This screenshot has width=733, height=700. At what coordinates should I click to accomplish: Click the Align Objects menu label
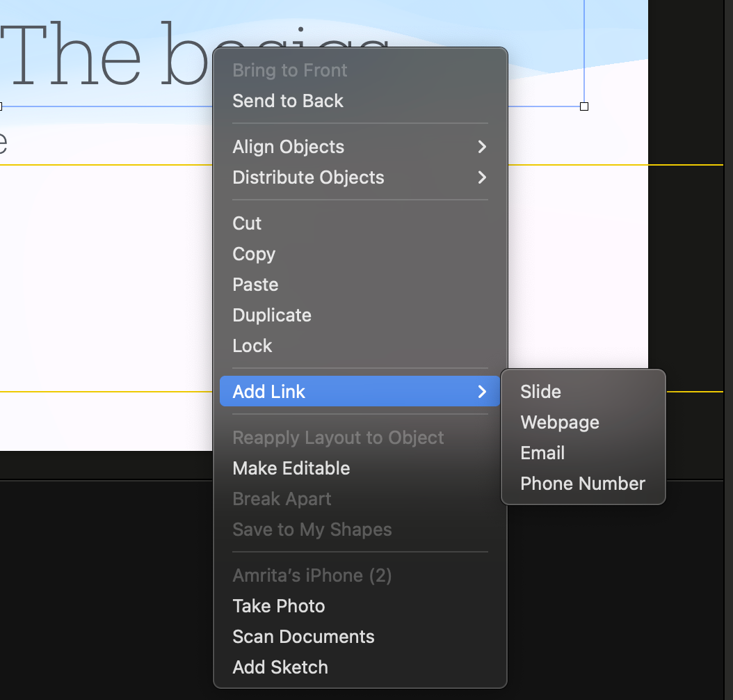pos(289,147)
